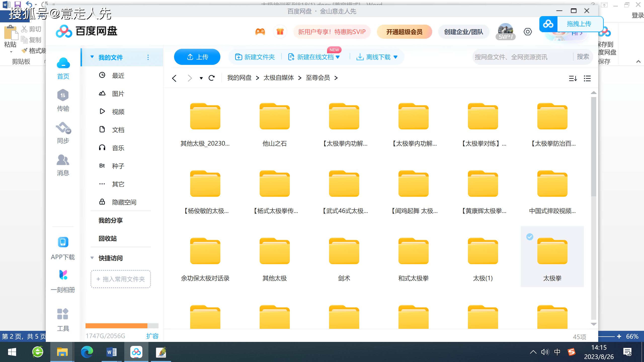
Task: Click 开通超级会员 button
Action: pos(404,32)
